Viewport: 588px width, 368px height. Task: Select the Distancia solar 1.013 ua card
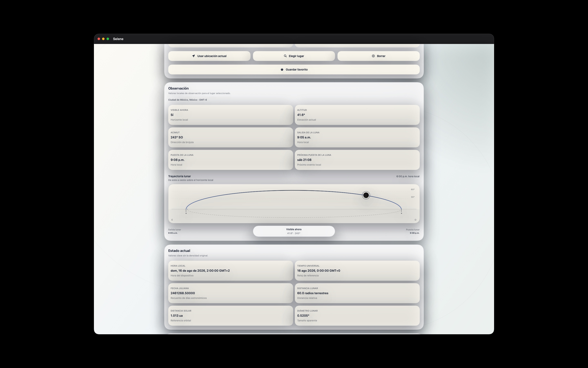[230, 316]
